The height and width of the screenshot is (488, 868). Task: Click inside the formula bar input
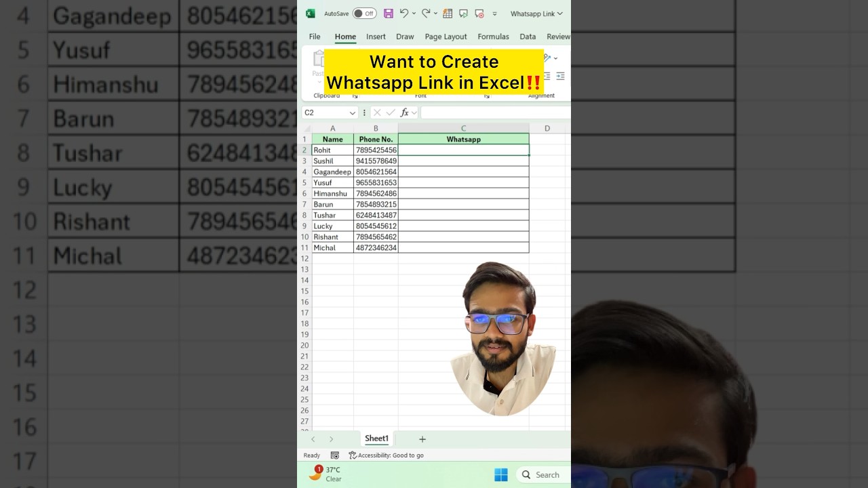496,113
